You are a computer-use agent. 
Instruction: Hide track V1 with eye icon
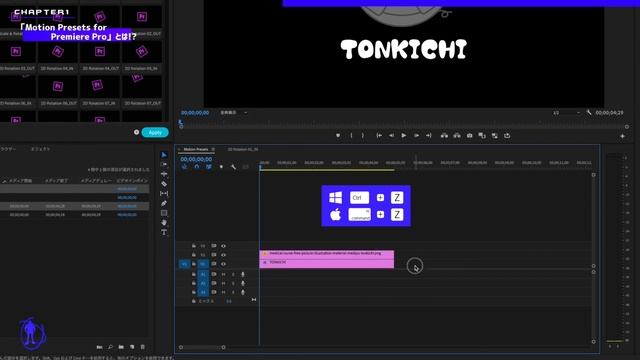tap(223, 264)
